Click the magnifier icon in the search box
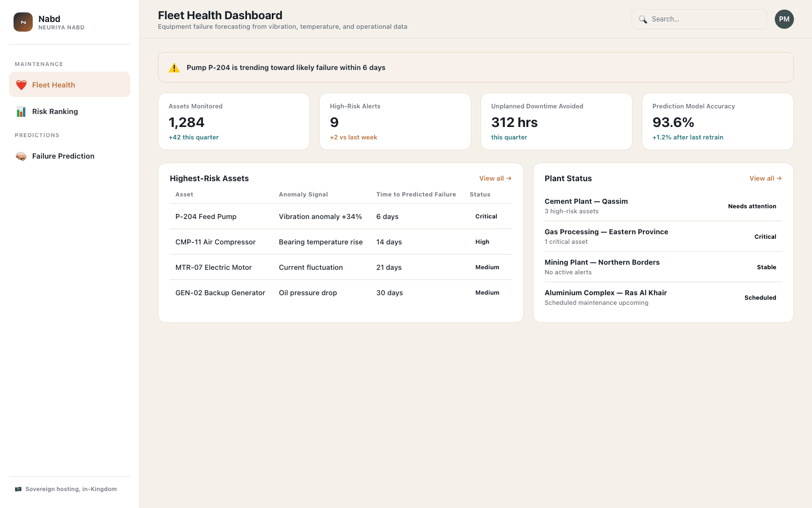Image resolution: width=812 pixels, height=508 pixels. 643,19
